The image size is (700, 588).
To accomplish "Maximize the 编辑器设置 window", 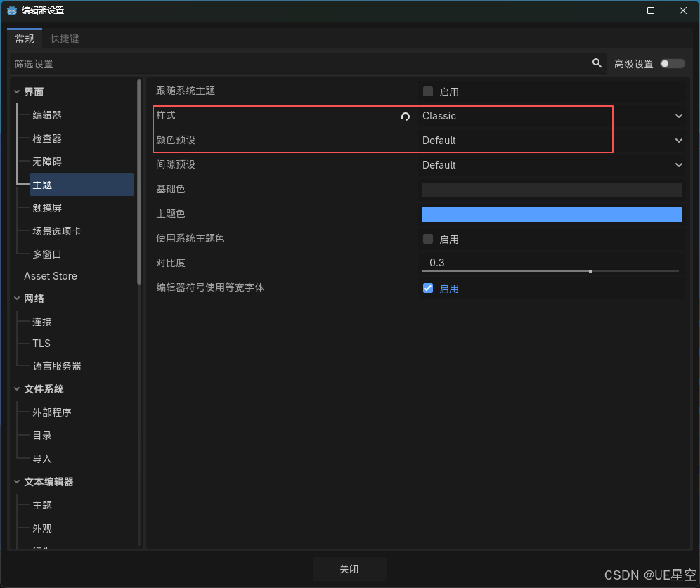I will [x=651, y=11].
